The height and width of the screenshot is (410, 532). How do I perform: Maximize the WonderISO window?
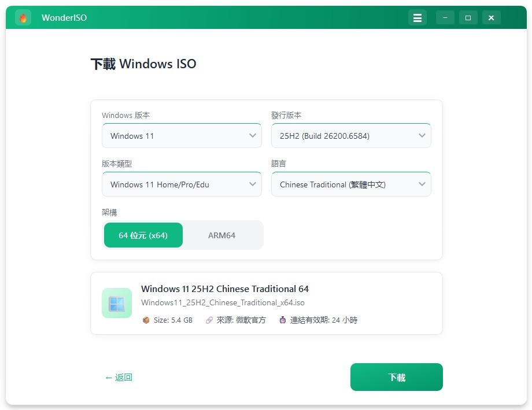pos(468,18)
